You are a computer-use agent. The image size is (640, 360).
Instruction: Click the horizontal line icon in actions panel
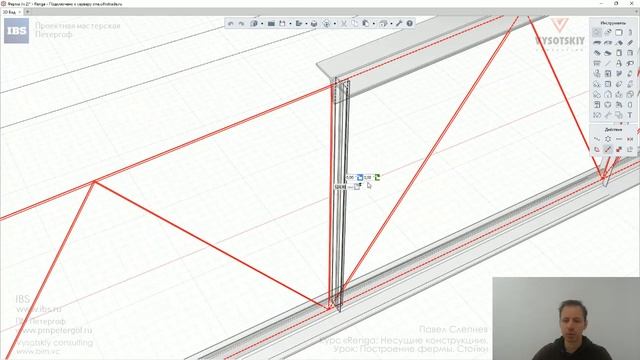tap(619, 139)
